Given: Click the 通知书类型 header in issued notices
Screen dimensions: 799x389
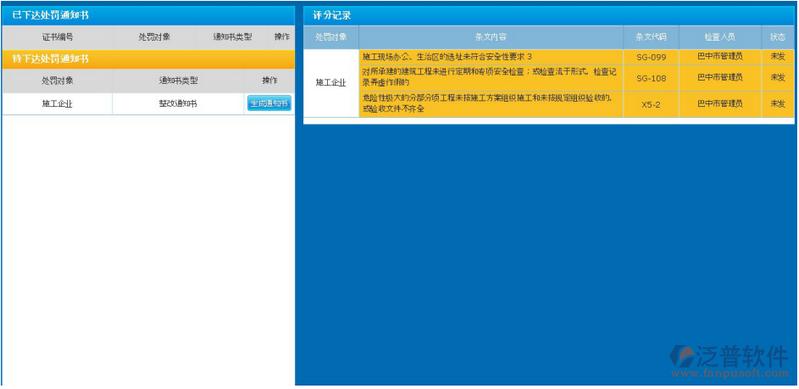Looking at the screenshot, I should (x=232, y=37).
